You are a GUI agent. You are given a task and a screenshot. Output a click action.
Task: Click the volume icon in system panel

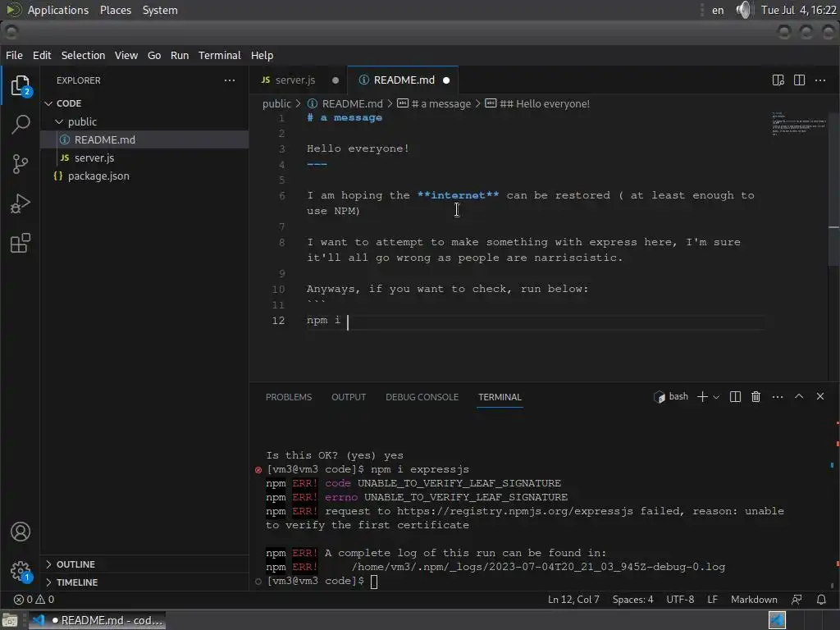pyautogui.click(x=743, y=10)
